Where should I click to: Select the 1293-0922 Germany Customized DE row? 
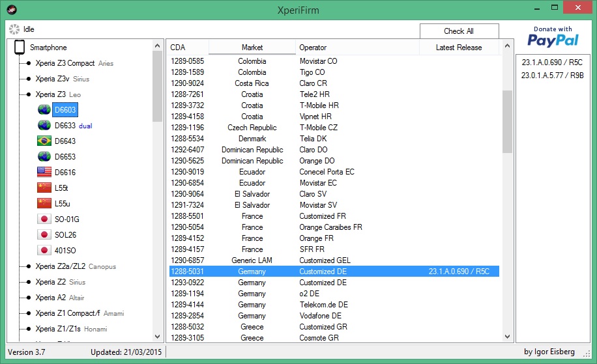point(334,282)
